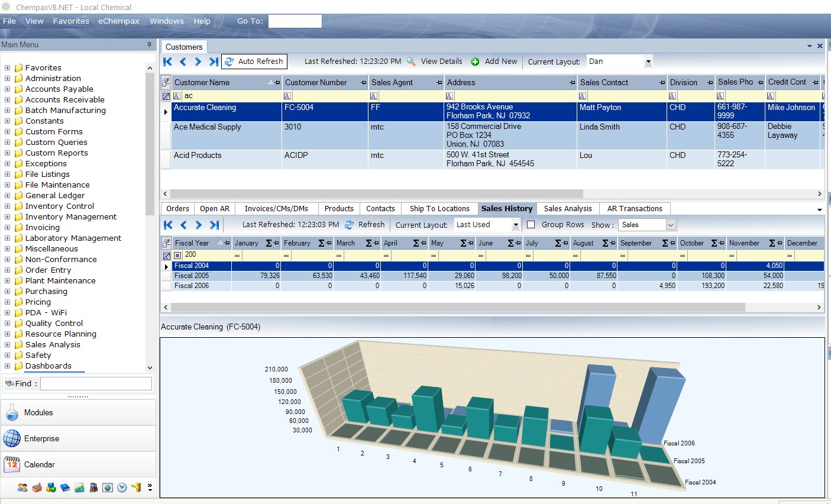Click Add New customer button
831x504 pixels.
coord(494,62)
